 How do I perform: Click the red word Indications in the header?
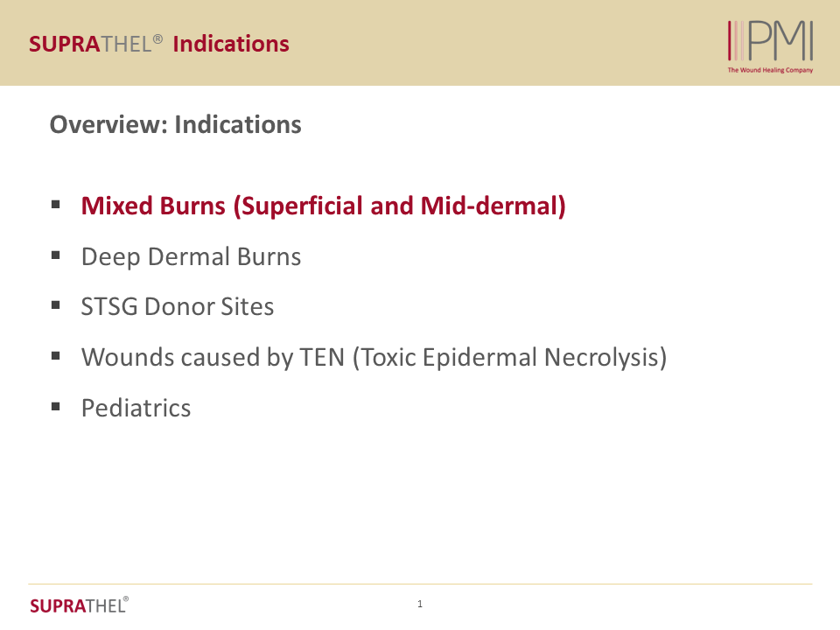[231, 44]
